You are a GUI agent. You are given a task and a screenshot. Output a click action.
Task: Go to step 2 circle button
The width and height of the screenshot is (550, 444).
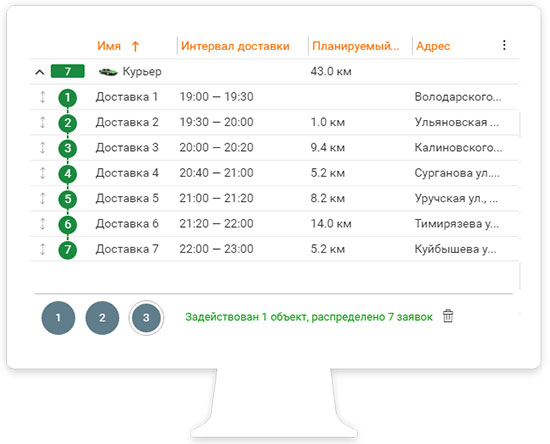click(x=102, y=318)
